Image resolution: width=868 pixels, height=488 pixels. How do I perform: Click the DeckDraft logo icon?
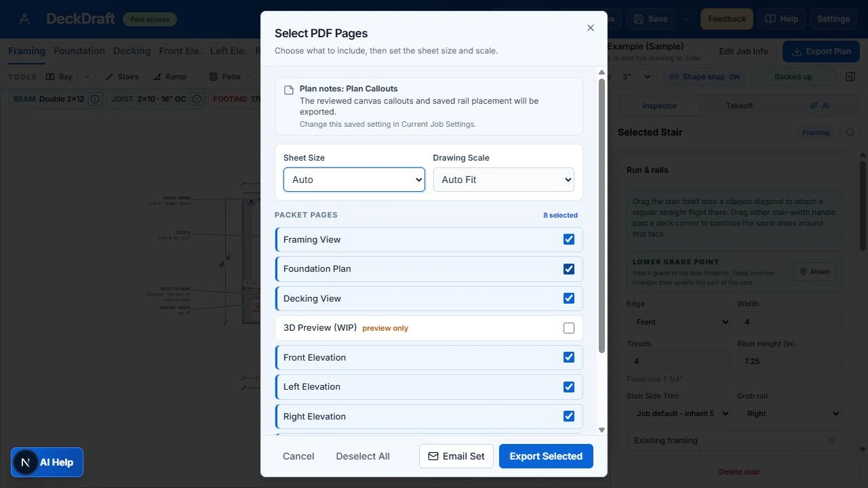click(24, 19)
